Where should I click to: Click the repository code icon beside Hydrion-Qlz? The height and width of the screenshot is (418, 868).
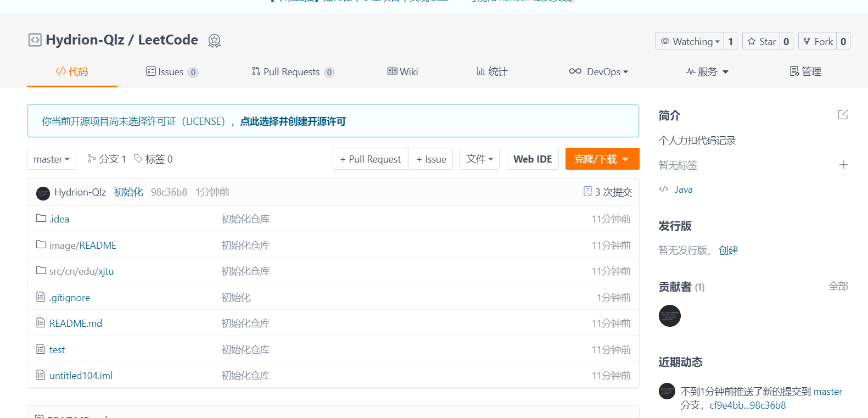pos(35,40)
